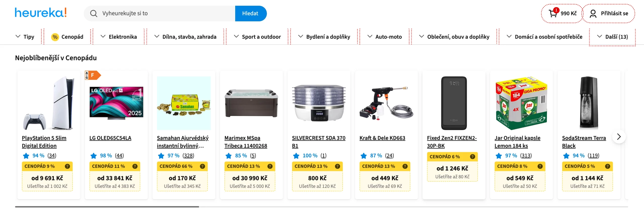Click the star rating icon on PlayStation 5 card
This screenshot has width=644, height=213.
[x=26, y=156]
